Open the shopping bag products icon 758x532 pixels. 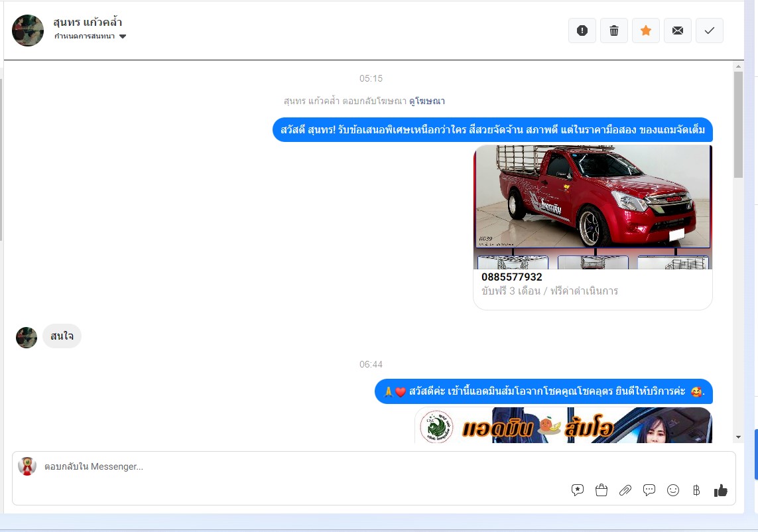601,490
